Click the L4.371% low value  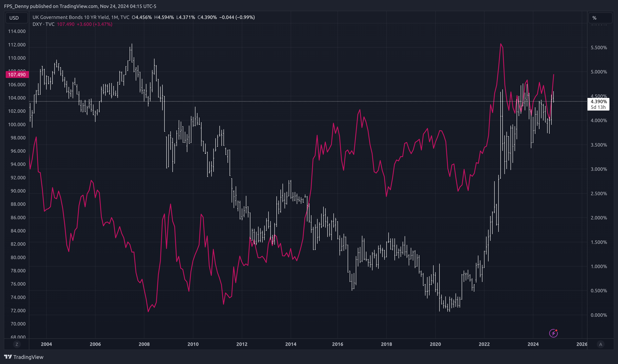click(186, 17)
